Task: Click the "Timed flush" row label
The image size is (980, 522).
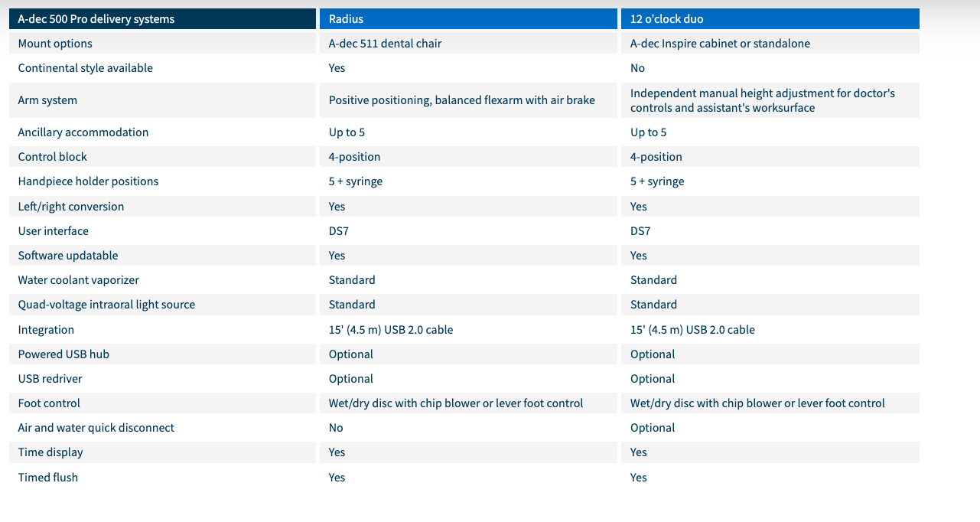Action: tap(48, 478)
